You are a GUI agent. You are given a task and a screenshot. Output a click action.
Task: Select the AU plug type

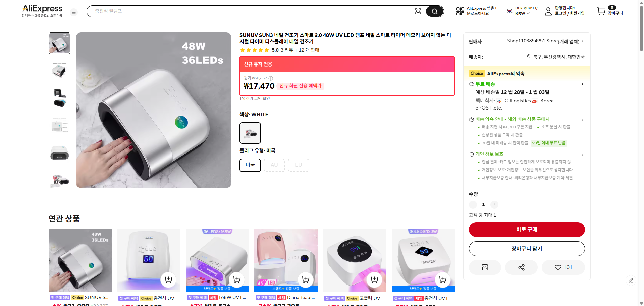[274, 165]
